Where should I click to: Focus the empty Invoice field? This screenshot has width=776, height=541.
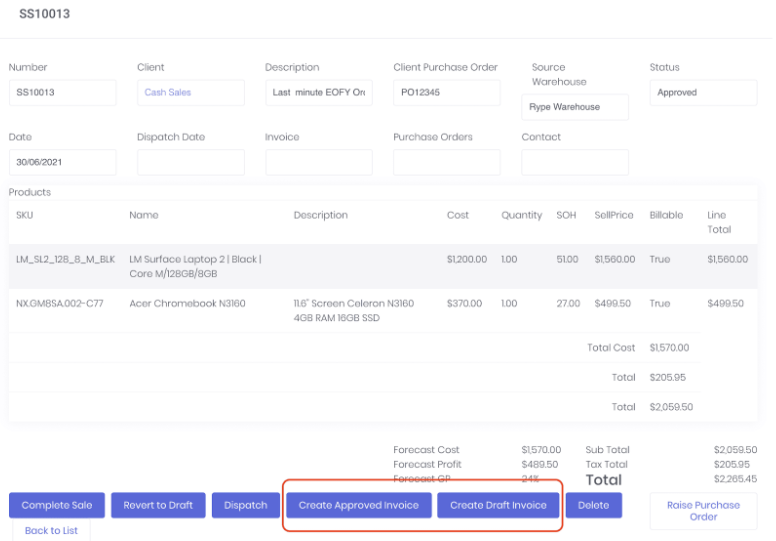318,163
